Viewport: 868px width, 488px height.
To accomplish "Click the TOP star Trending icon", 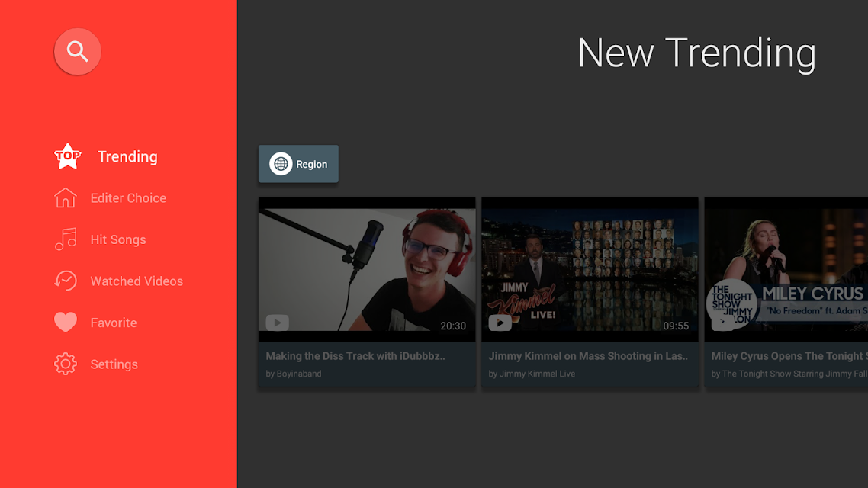I will click(68, 156).
